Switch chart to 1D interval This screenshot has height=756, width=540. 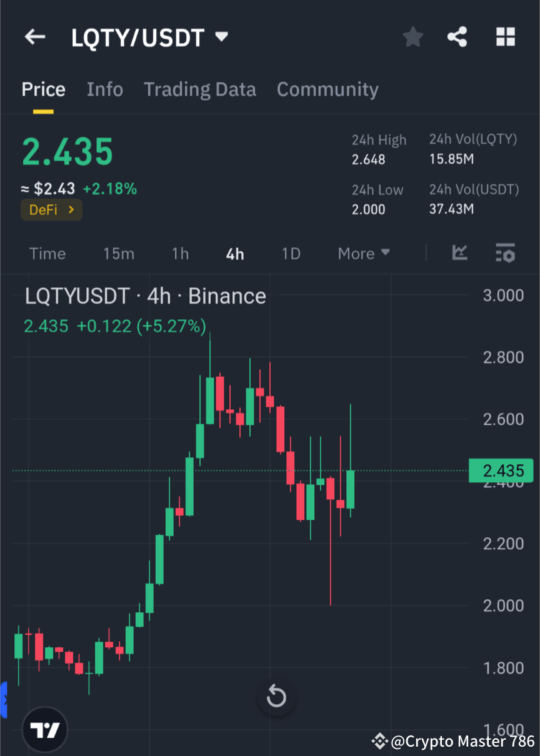[291, 254]
